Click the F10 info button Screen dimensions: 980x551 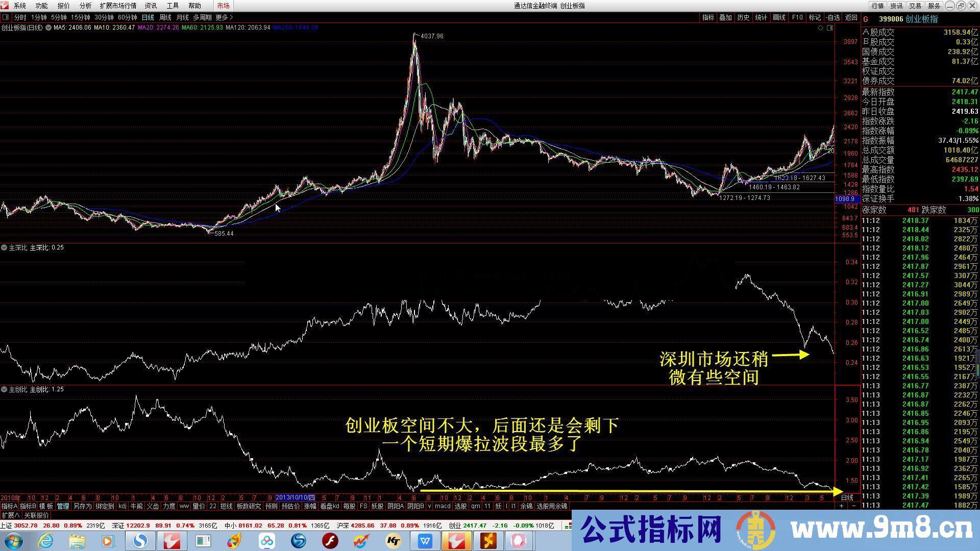797,17
